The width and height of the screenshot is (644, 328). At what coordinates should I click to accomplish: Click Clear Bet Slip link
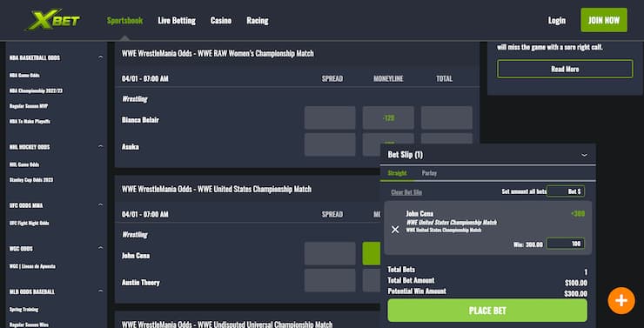tap(406, 192)
